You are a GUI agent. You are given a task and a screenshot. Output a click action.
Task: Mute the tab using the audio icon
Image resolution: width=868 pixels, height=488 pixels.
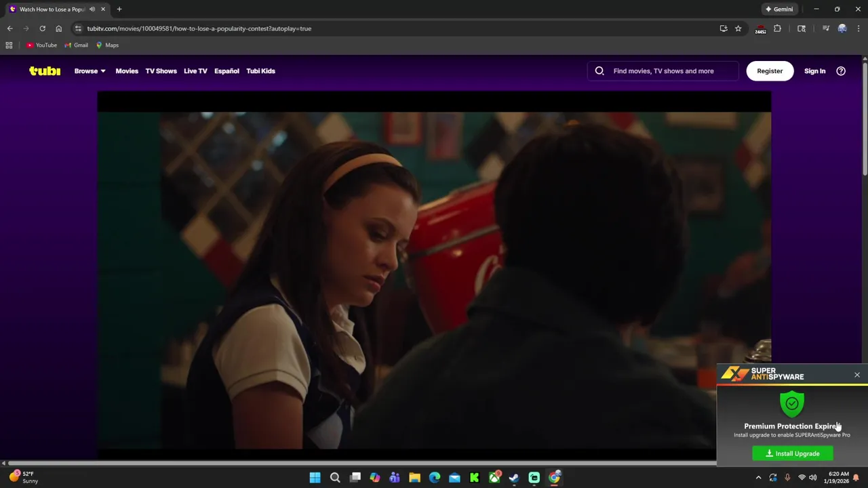(x=92, y=9)
